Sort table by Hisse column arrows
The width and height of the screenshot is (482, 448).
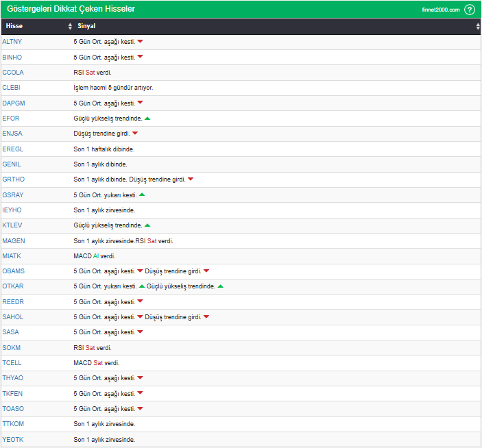(x=70, y=26)
